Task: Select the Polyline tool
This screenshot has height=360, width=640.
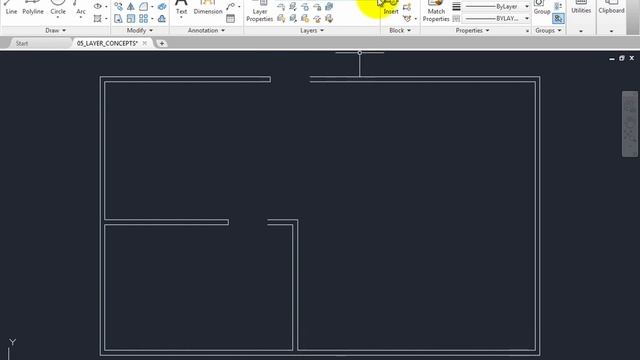Action: pyautogui.click(x=33, y=8)
